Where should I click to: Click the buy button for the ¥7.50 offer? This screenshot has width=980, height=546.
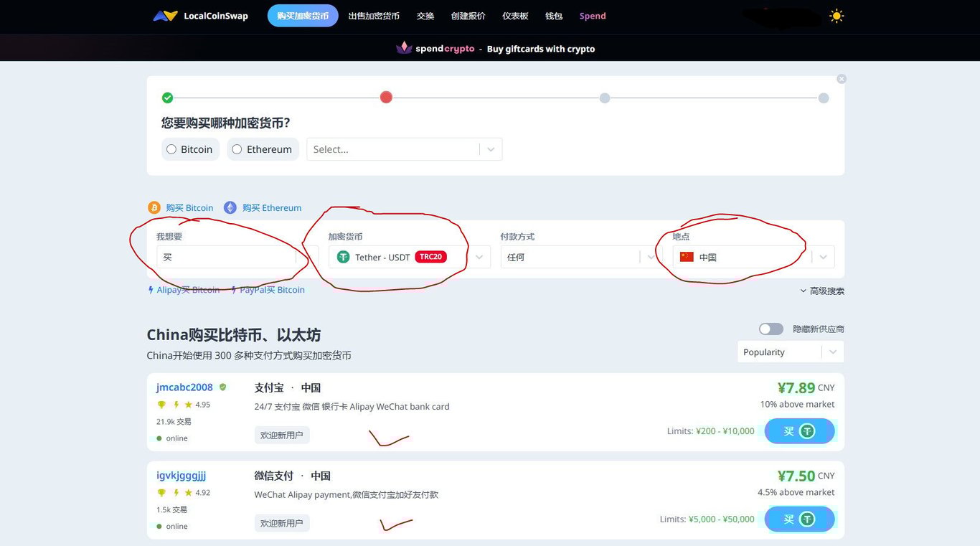click(799, 519)
